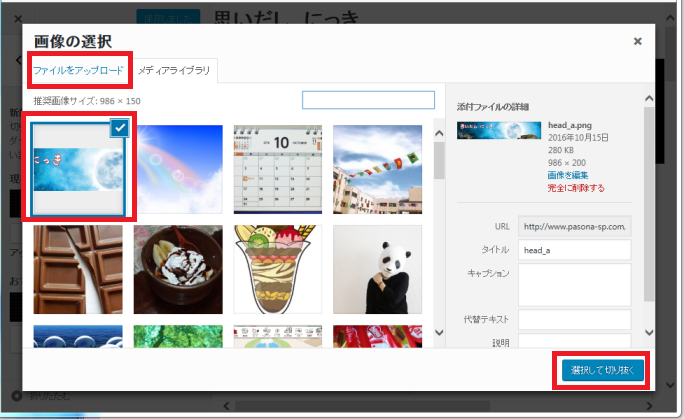The image size is (684, 419).
Task: Click the 完全に削除する link
Action: (576, 187)
